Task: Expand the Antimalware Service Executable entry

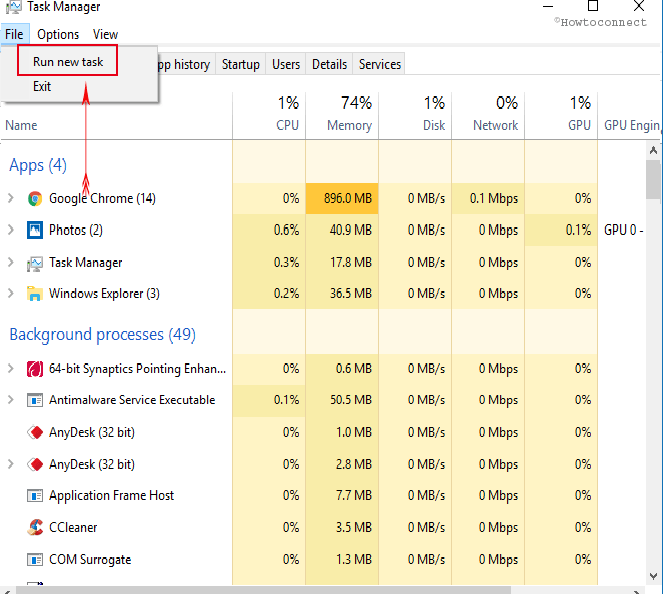Action: click(11, 400)
